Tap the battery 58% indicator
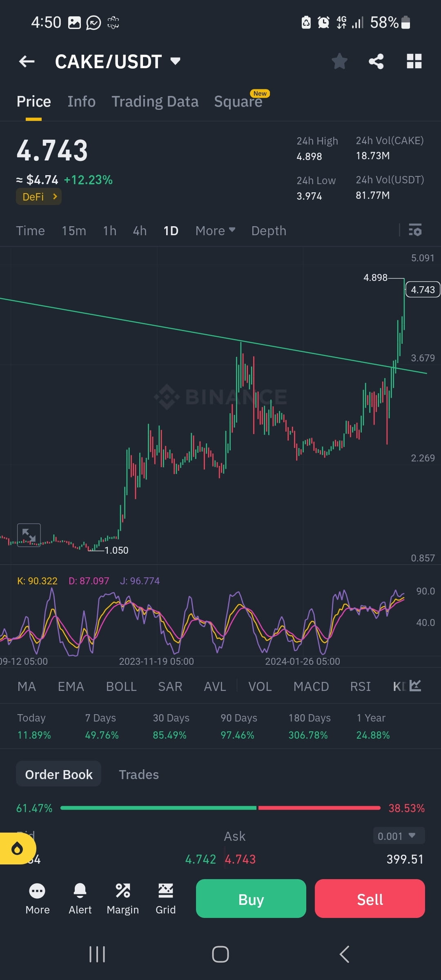Screen dimensions: 441x980 [x=390, y=22]
